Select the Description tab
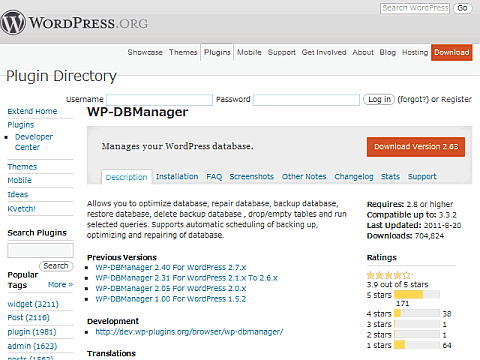This screenshot has width=480, height=360. (126, 177)
